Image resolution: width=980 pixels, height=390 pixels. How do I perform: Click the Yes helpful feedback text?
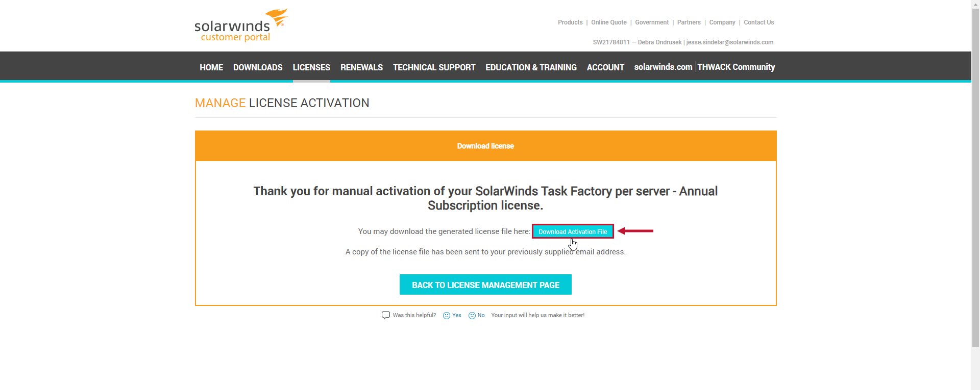(x=457, y=316)
